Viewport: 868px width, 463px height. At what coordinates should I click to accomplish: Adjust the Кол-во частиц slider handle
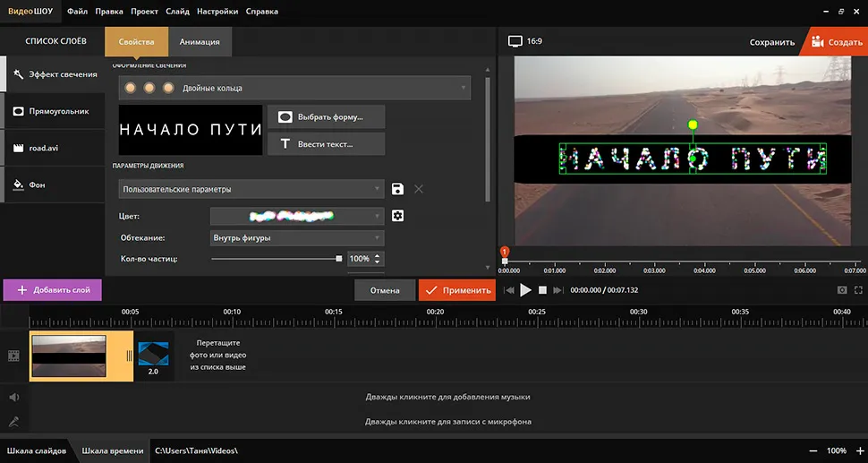point(339,259)
